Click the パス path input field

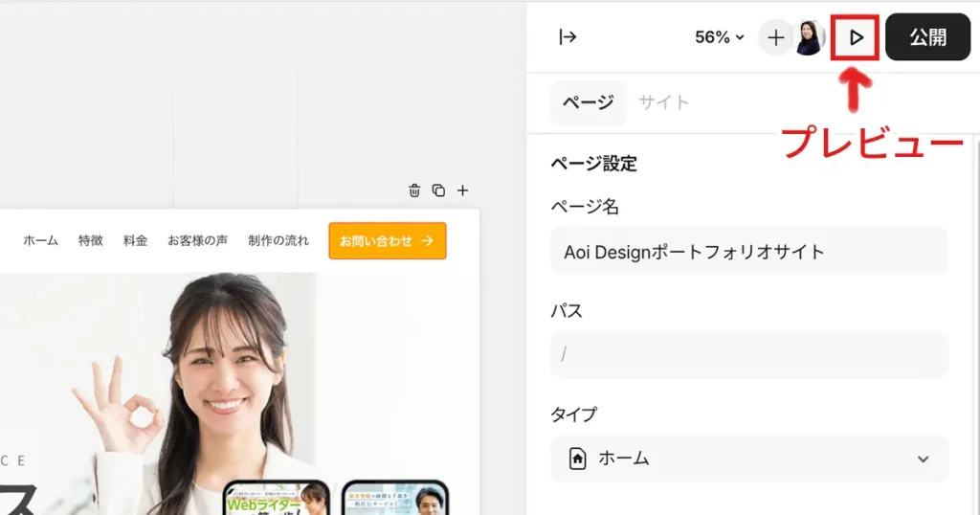(748, 354)
